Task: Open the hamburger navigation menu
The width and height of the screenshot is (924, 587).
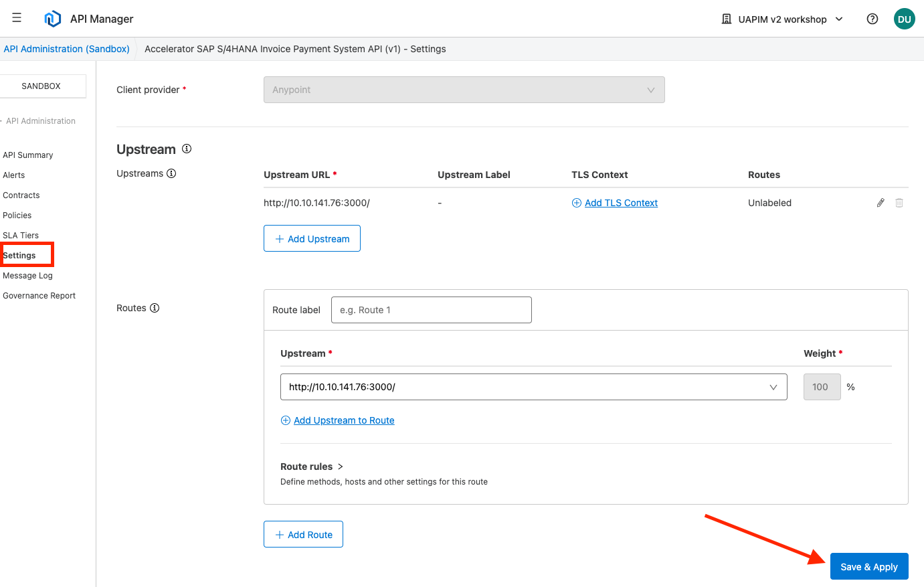Action: 17,18
